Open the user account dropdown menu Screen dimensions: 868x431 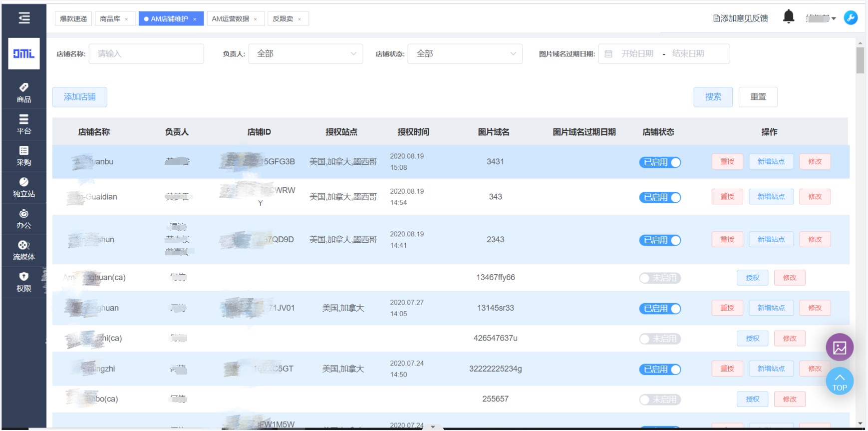(821, 18)
